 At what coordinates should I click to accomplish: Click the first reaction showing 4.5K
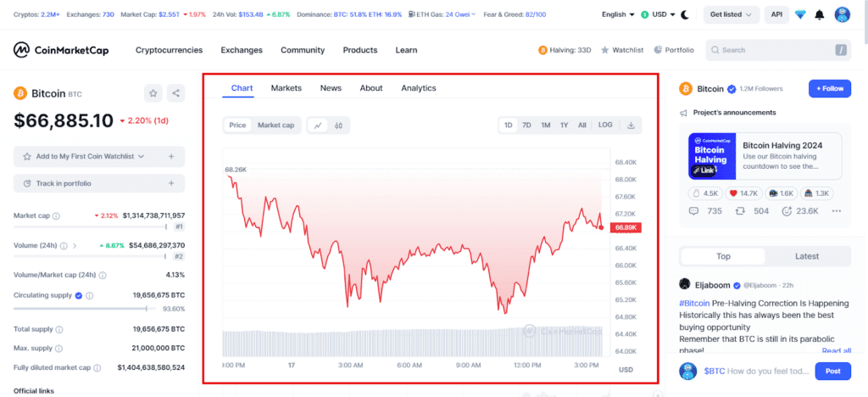click(x=706, y=193)
